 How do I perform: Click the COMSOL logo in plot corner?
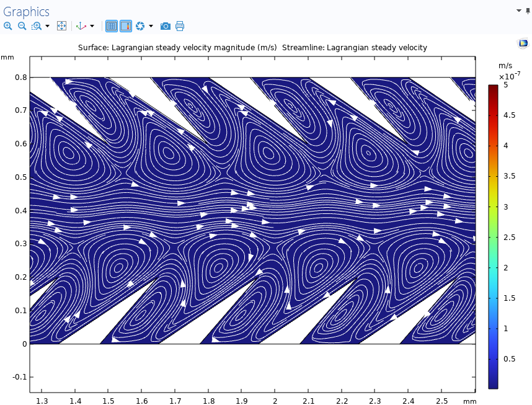coord(523,43)
